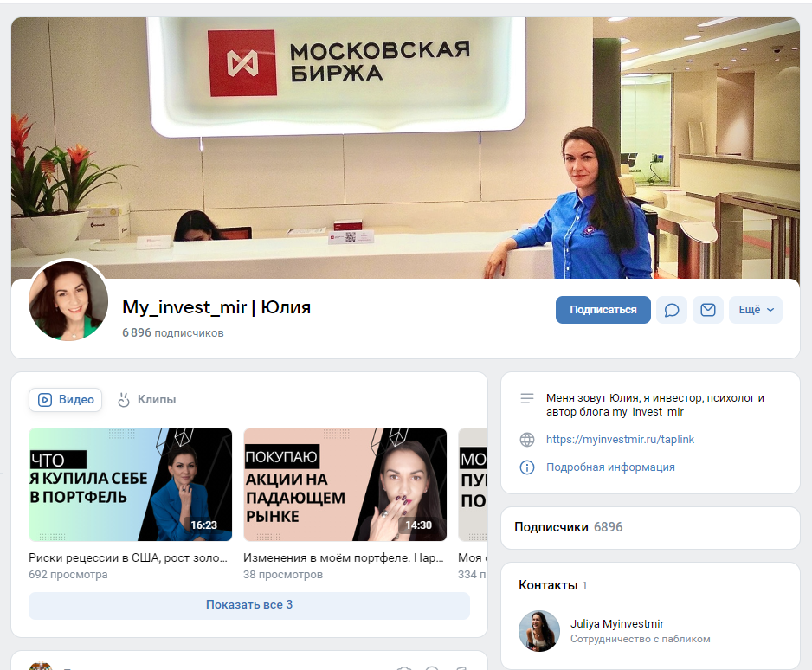Screen dimensions: 812x670
Task: Click the globe website icon
Action: coord(526,440)
